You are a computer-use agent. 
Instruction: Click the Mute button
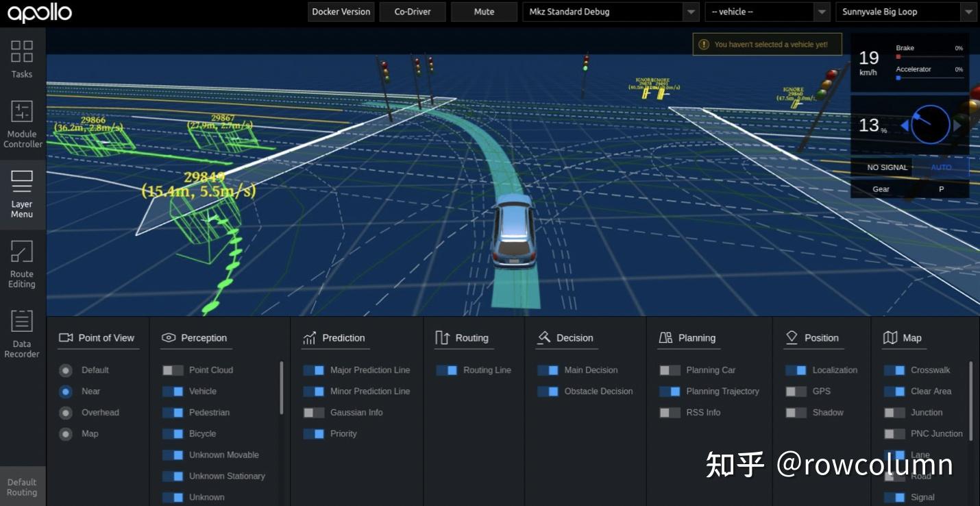pos(484,12)
